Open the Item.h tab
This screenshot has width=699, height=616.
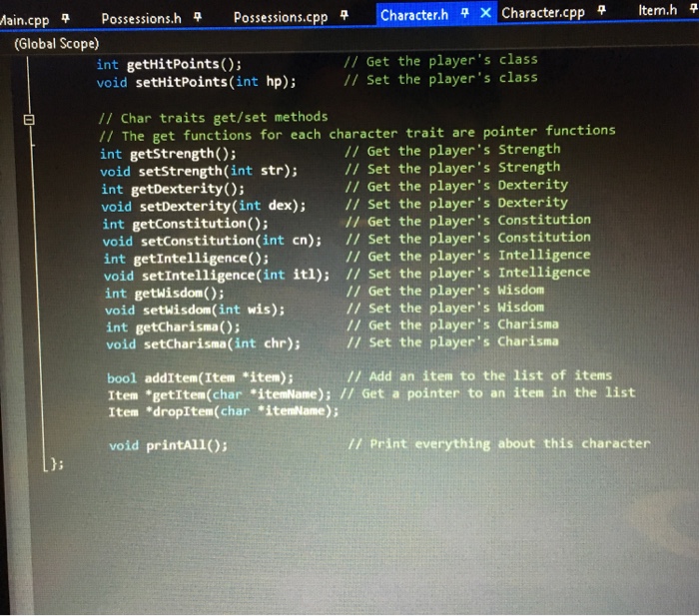coord(657,10)
